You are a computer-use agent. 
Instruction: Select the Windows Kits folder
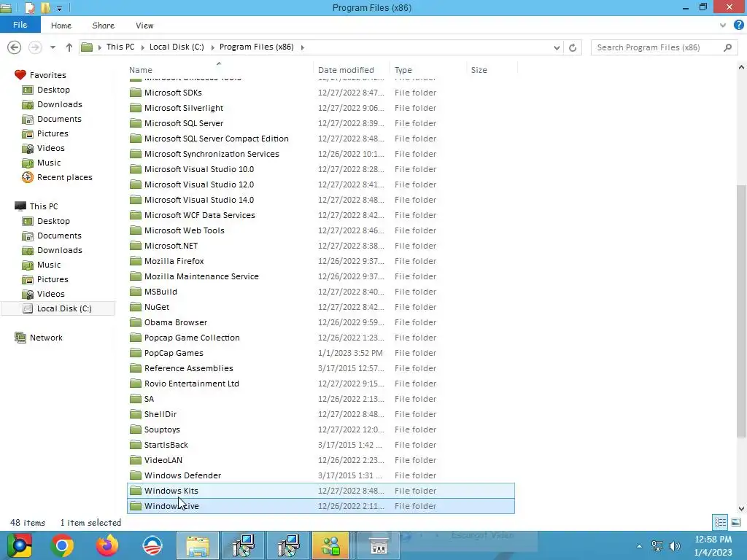click(x=321, y=491)
